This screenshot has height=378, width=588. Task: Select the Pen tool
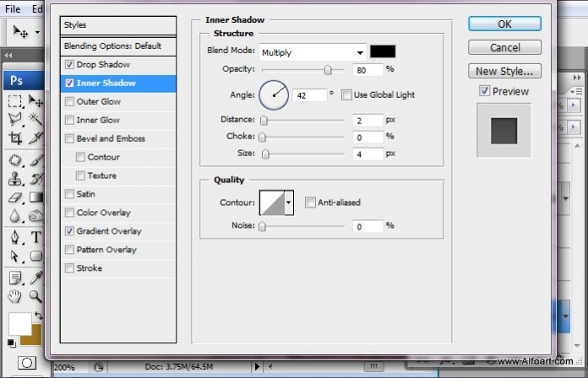[x=15, y=237]
